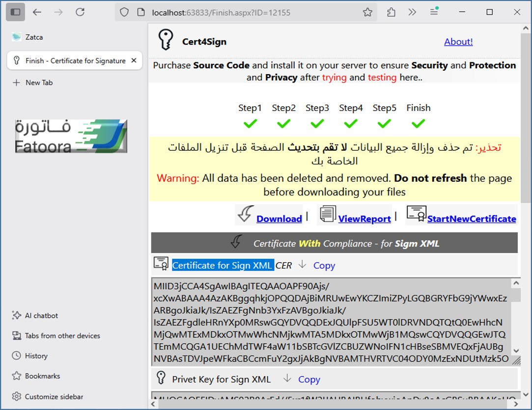Screen dimensions: 532x410
Task: Bookmark this page with the star icon
Action: coord(367,12)
